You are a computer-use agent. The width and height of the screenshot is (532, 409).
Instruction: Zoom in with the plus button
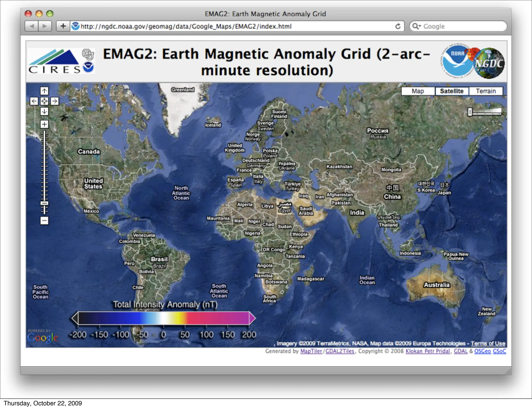tap(44, 124)
